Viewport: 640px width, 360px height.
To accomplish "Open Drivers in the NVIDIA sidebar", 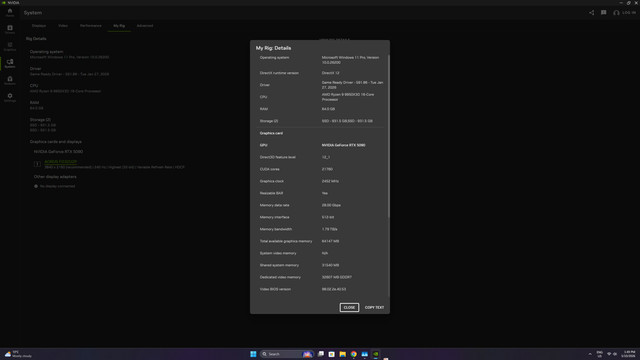I will tap(10, 29).
